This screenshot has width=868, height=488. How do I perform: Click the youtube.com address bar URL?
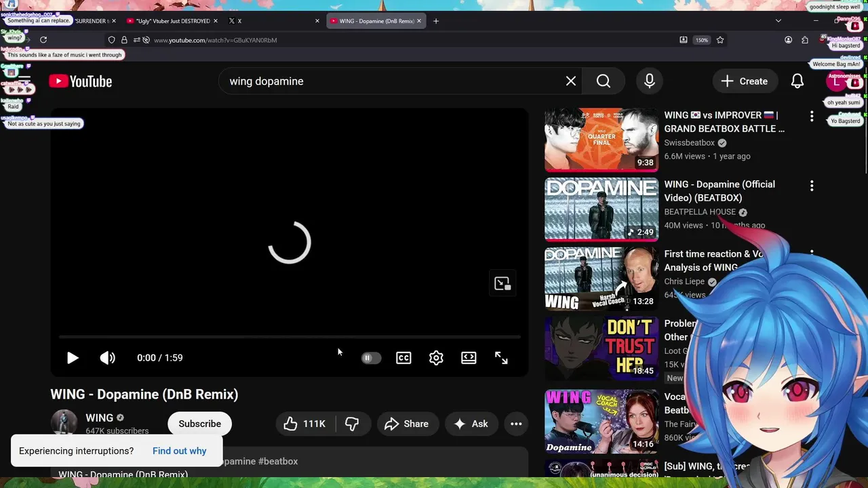click(x=215, y=40)
